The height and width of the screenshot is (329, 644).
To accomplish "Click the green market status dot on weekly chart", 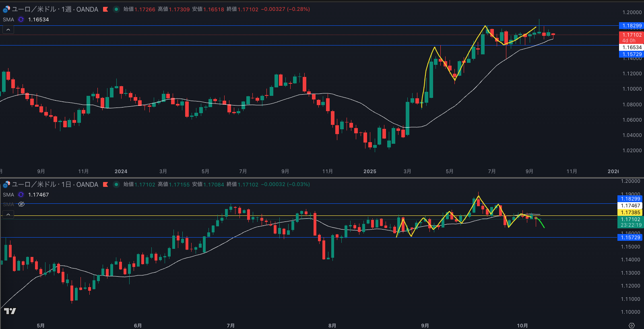I will click(x=116, y=9).
